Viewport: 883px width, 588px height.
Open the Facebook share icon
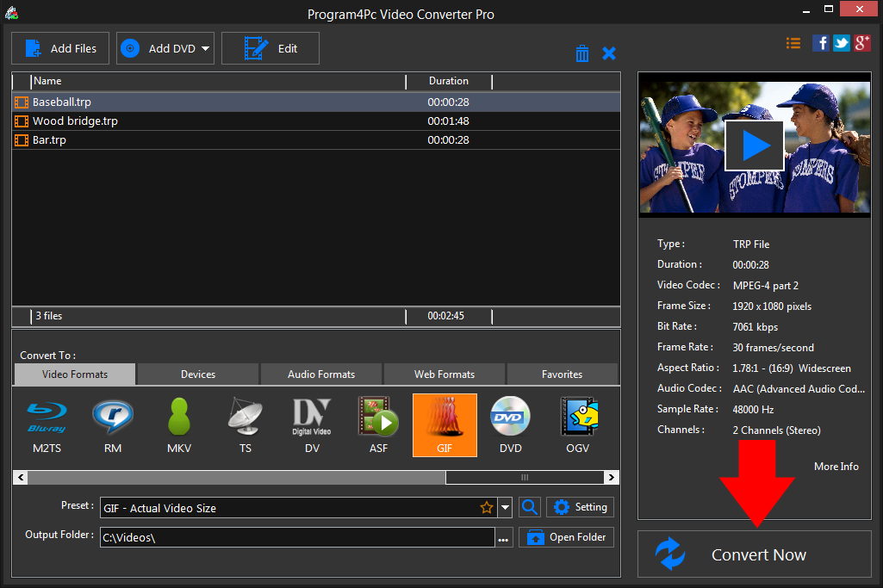821,42
